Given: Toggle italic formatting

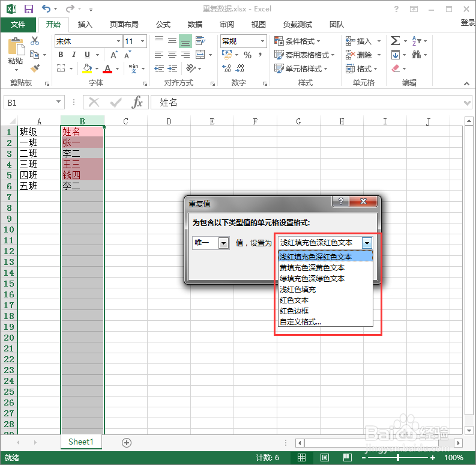Looking at the screenshot, I should click(74, 55).
